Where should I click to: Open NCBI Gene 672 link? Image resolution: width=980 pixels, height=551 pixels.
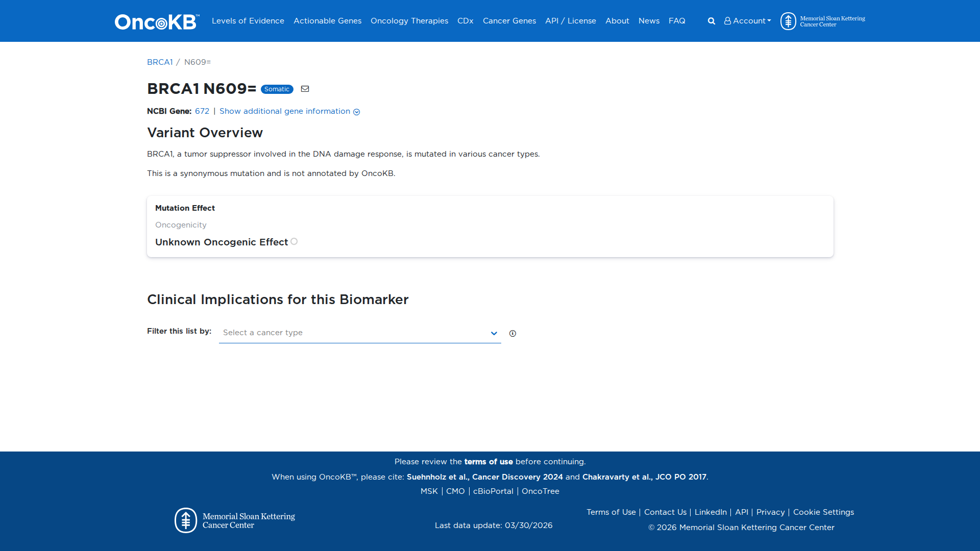click(x=202, y=111)
